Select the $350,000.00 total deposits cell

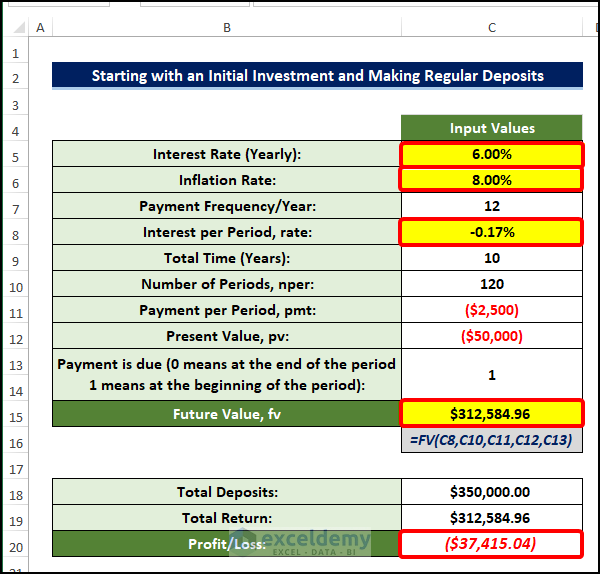pos(492,492)
